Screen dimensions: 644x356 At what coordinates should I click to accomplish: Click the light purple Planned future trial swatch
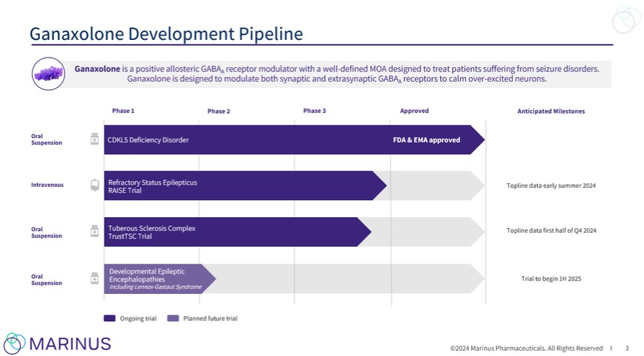[173, 318]
